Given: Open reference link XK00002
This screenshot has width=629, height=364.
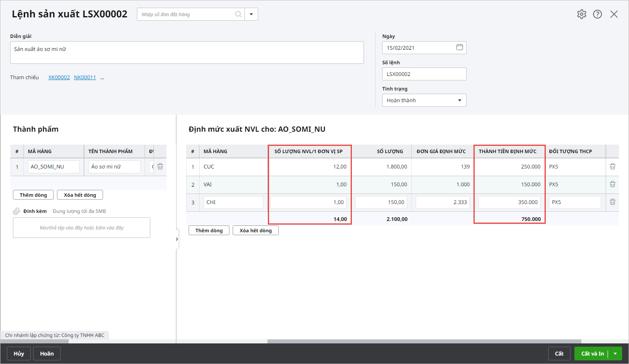Looking at the screenshot, I should pos(59,78).
